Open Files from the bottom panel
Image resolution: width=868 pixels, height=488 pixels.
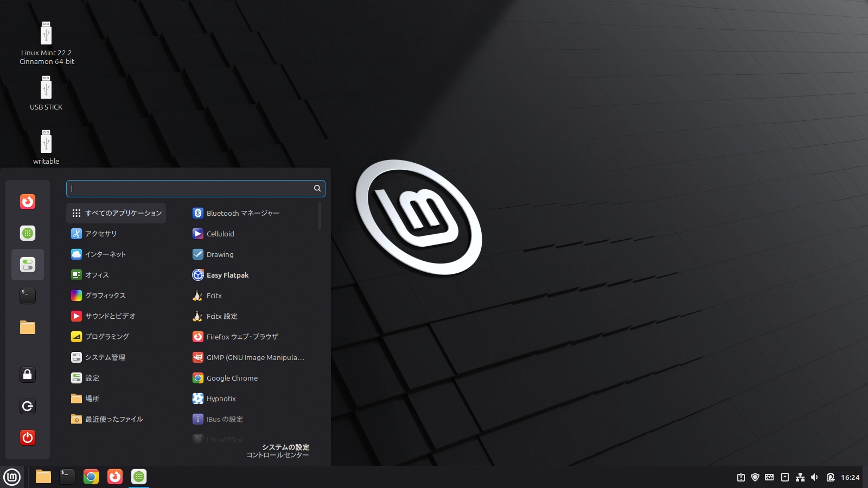[x=43, y=477]
